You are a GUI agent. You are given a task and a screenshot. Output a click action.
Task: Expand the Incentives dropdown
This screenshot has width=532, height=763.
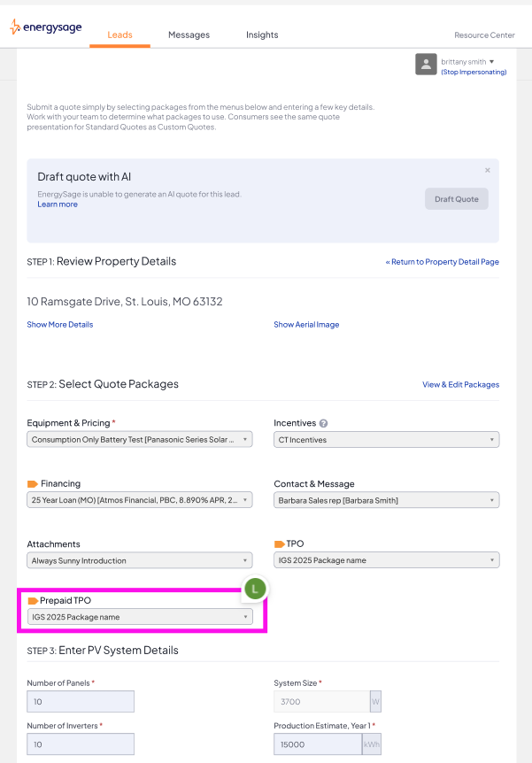[386, 440]
